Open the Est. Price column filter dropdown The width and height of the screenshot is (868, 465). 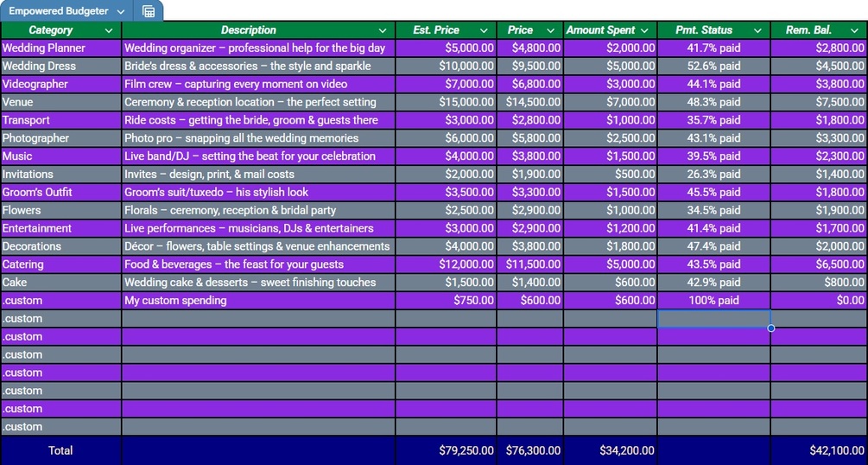[x=484, y=30]
